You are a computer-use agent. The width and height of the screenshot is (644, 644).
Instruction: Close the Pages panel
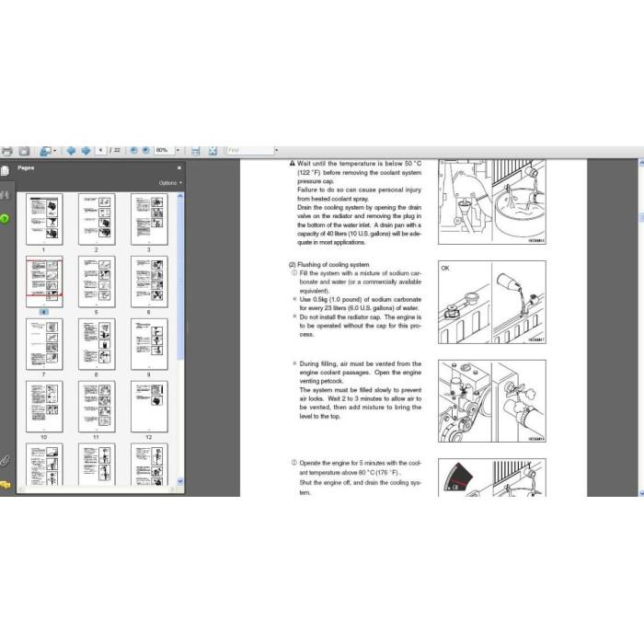tap(179, 167)
